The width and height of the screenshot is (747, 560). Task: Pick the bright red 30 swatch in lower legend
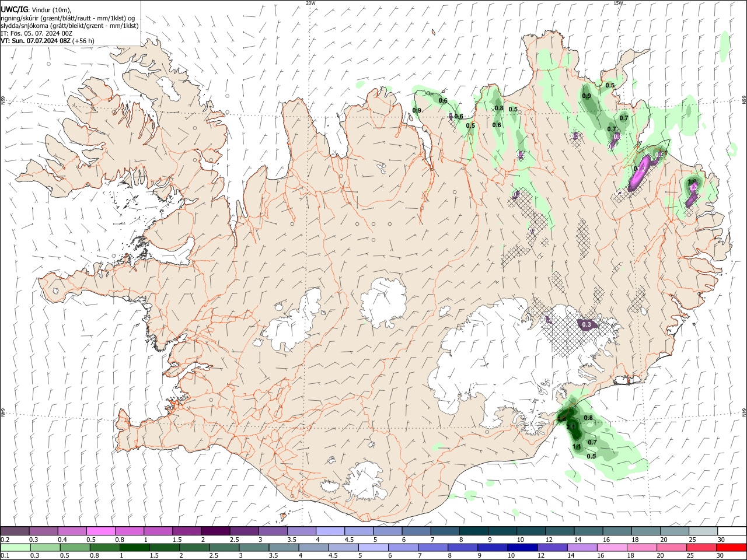coord(731,548)
